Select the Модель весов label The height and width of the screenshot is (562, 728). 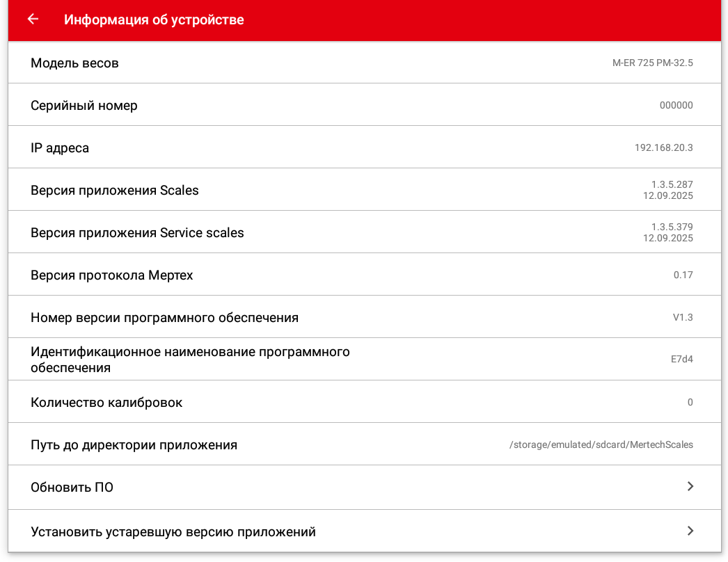coord(74,63)
